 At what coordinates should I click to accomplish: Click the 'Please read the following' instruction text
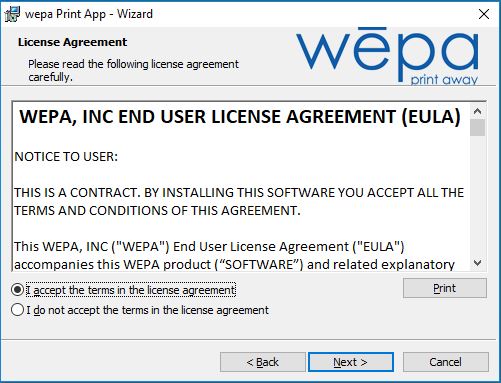(133, 70)
